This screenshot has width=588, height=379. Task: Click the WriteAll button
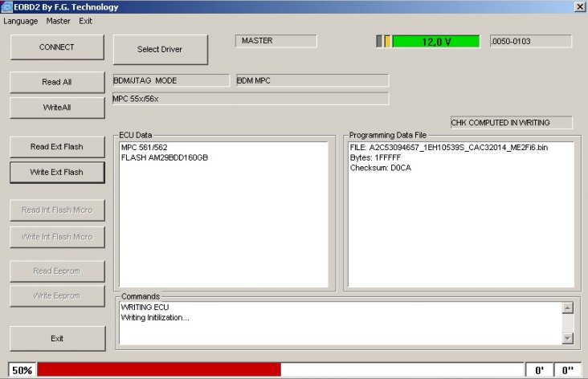click(x=57, y=108)
